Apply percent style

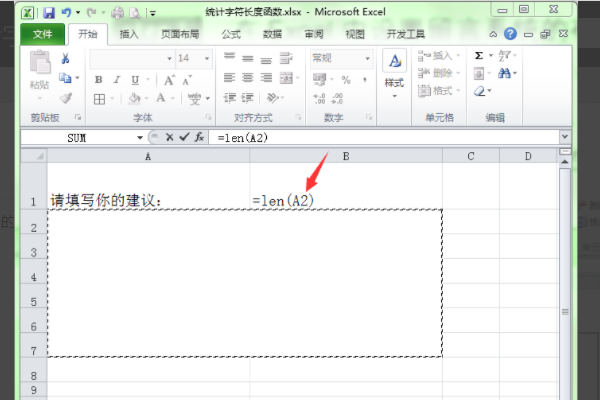pyautogui.click(x=346, y=80)
